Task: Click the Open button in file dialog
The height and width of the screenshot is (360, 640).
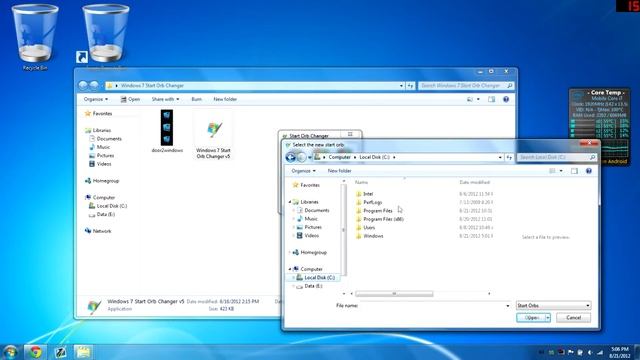Action: (x=531, y=318)
